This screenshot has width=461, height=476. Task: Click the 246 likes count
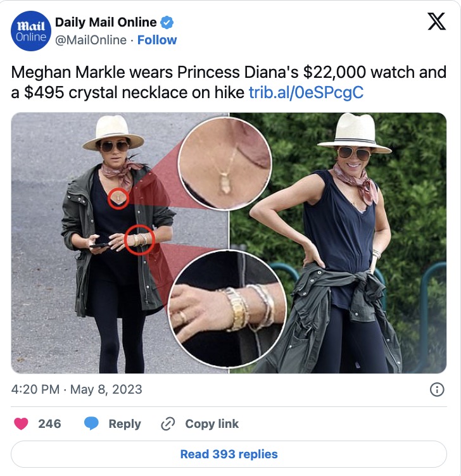tap(49, 424)
